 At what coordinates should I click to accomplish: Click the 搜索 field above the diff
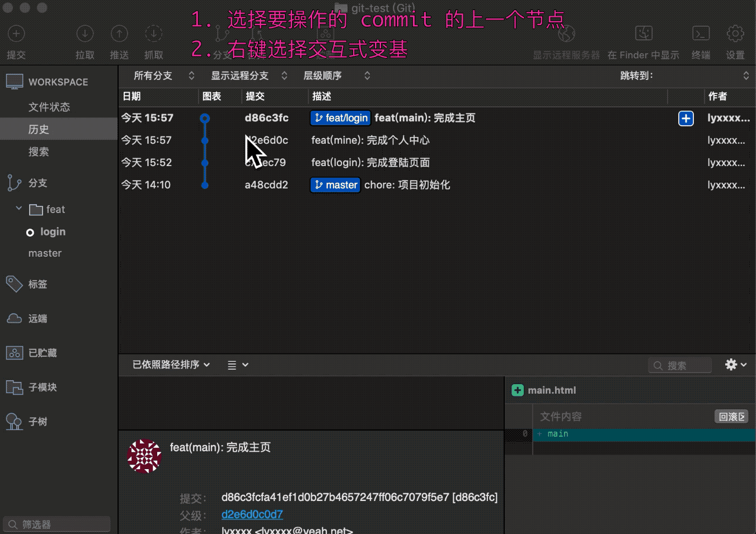point(680,365)
